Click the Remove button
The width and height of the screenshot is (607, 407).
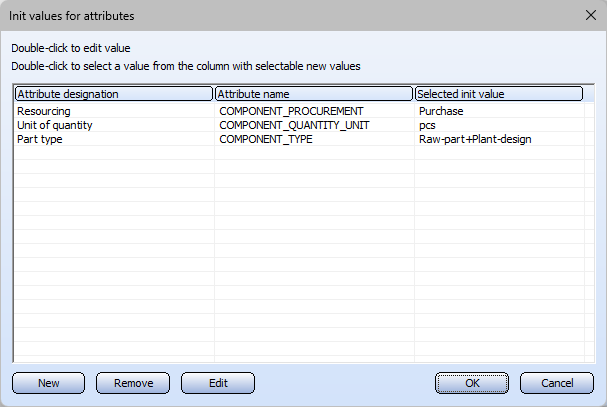133,383
